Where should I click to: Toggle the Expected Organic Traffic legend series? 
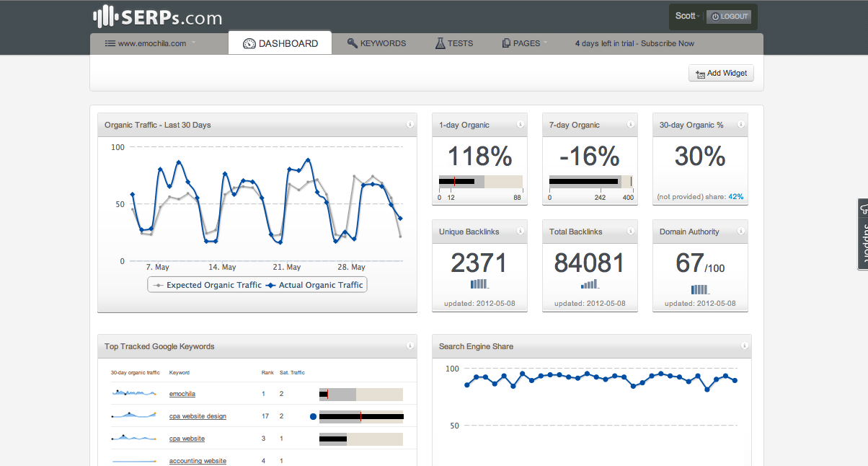tap(207, 285)
